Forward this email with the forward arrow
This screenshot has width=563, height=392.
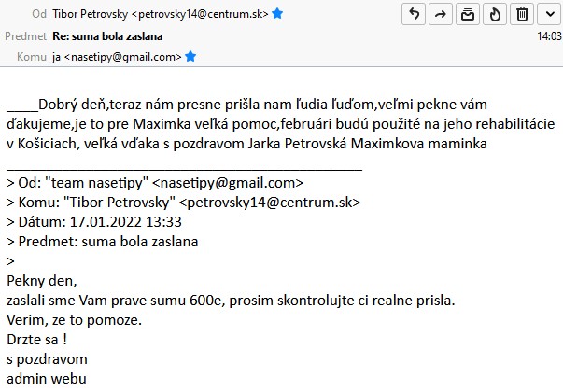point(441,14)
